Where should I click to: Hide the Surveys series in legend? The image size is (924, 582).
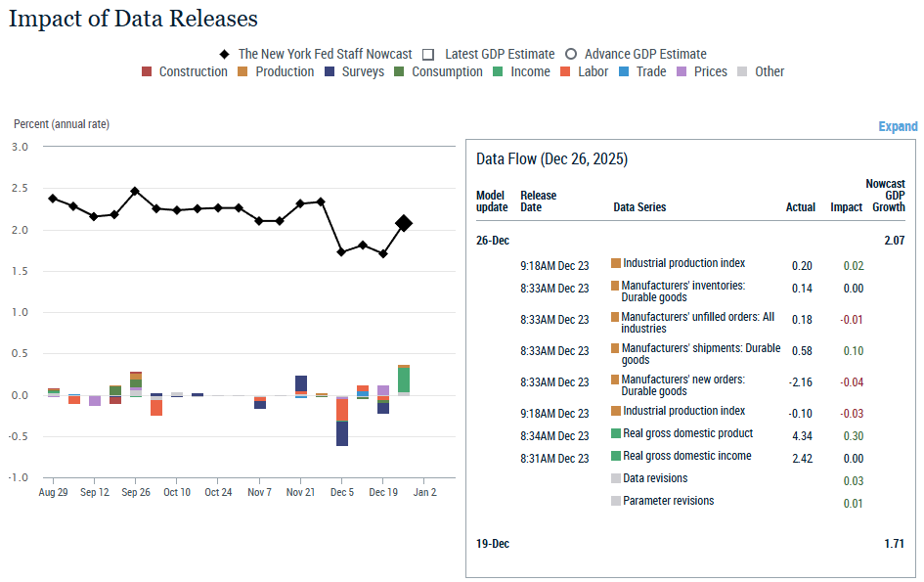tap(330, 71)
